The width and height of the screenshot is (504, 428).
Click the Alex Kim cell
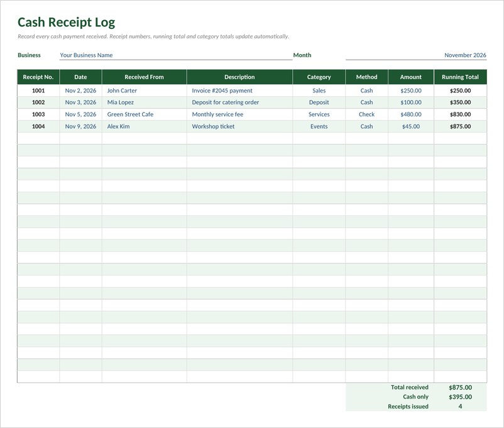coord(145,126)
